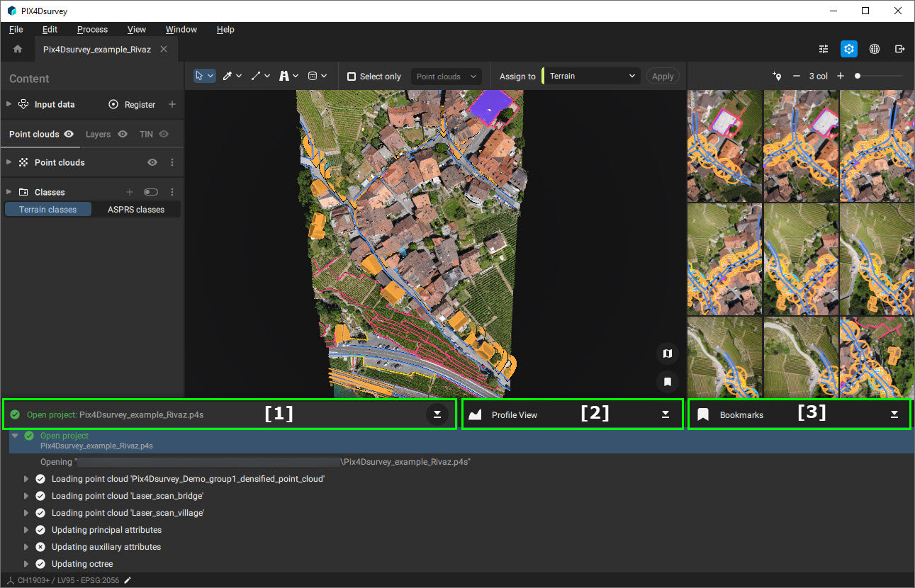
Task: Click the add marker pin icon in image viewer
Action: click(x=777, y=76)
